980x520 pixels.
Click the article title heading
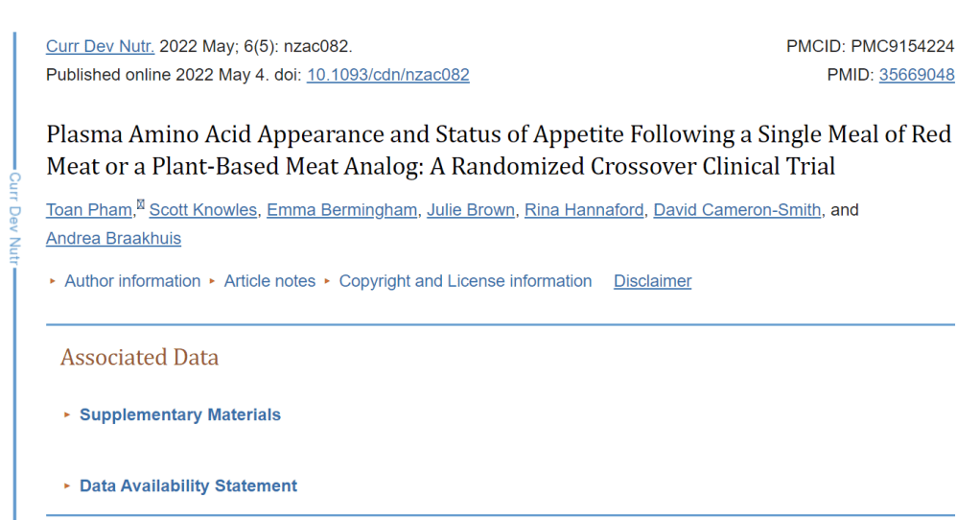click(499, 150)
